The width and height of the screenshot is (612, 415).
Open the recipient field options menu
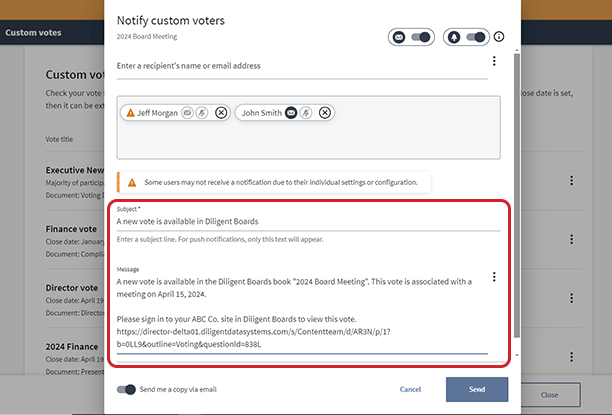[494, 62]
